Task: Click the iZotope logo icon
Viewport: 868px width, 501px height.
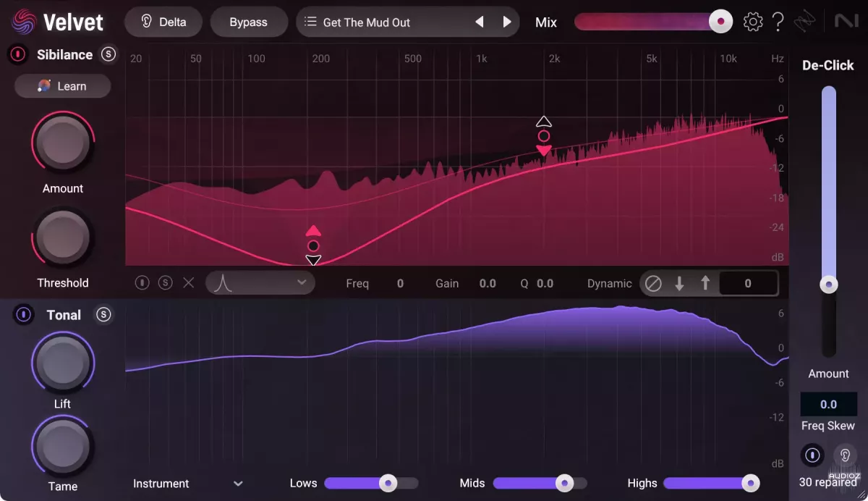Action: 804,22
